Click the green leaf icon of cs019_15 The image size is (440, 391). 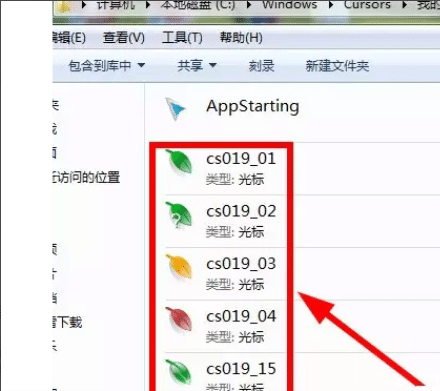point(179,371)
